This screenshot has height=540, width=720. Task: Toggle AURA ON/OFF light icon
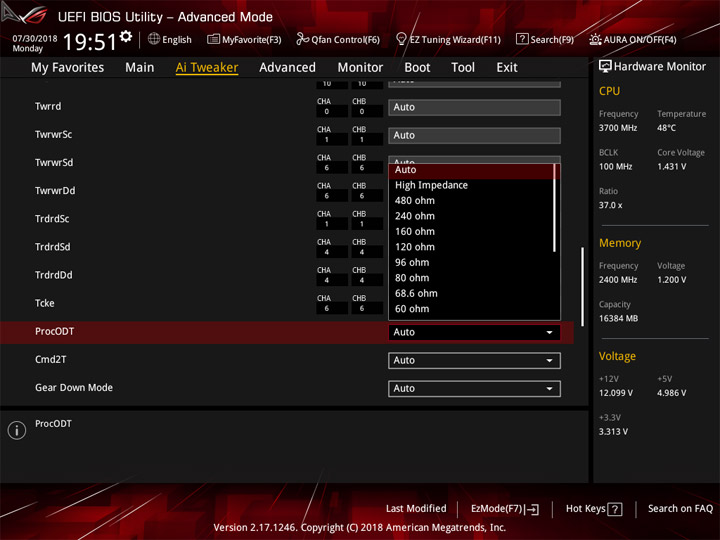pyautogui.click(x=595, y=39)
